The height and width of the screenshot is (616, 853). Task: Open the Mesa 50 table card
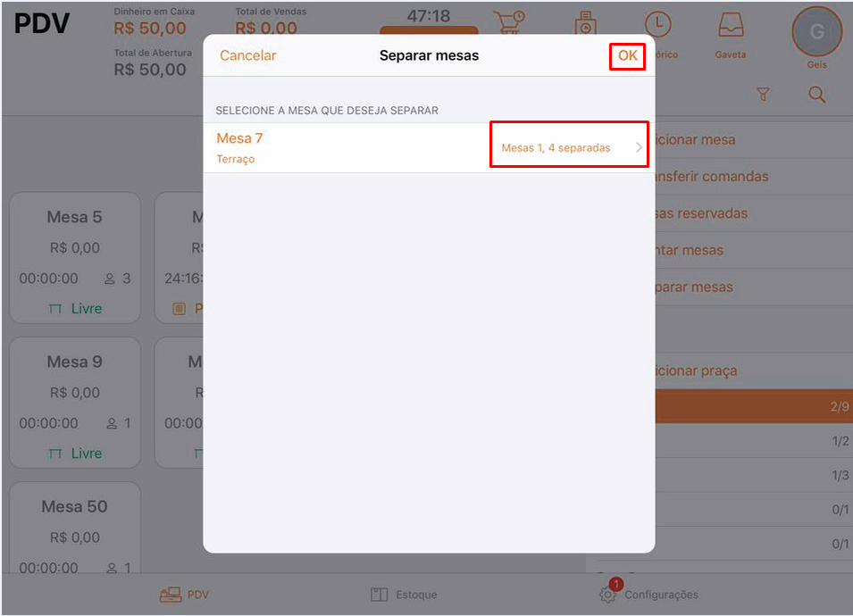point(75,528)
